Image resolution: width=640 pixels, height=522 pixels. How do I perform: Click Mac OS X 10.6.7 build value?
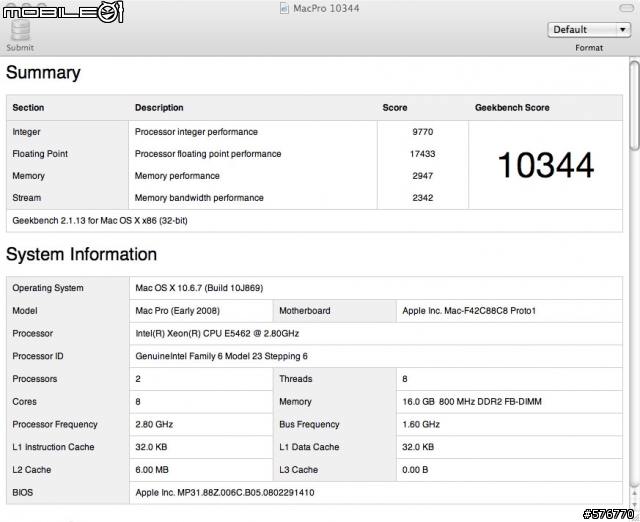point(199,288)
